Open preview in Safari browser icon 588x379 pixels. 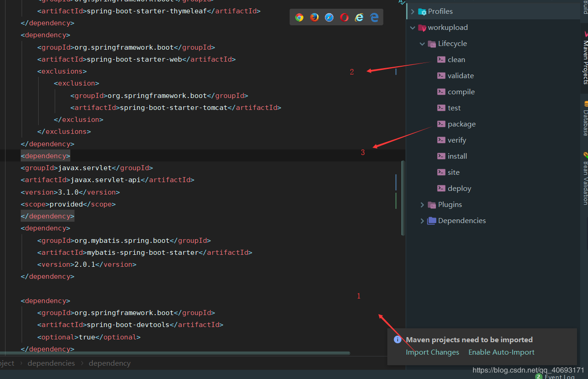[329, 17]
